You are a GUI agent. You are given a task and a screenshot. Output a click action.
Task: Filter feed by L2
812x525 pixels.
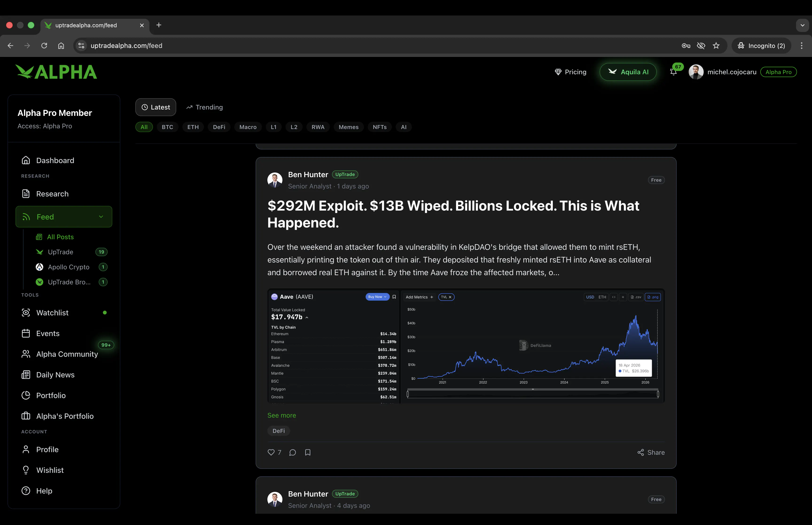point(294,127)
